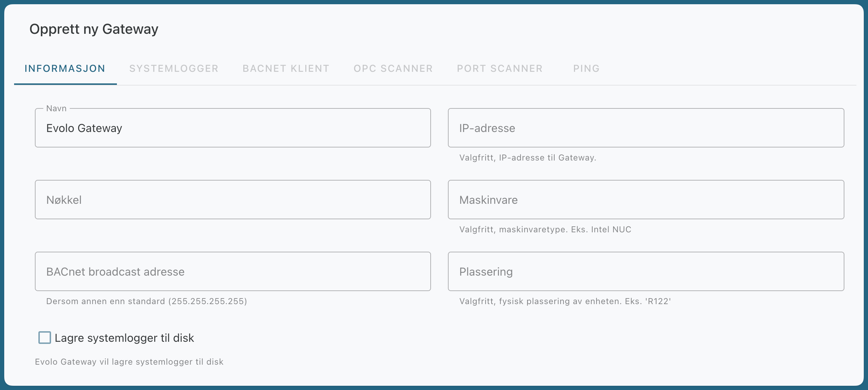The width and height of the screenshot is (868, 390).
Task: Click the Opprett ny Gateway heading
Action: (94, 29)
